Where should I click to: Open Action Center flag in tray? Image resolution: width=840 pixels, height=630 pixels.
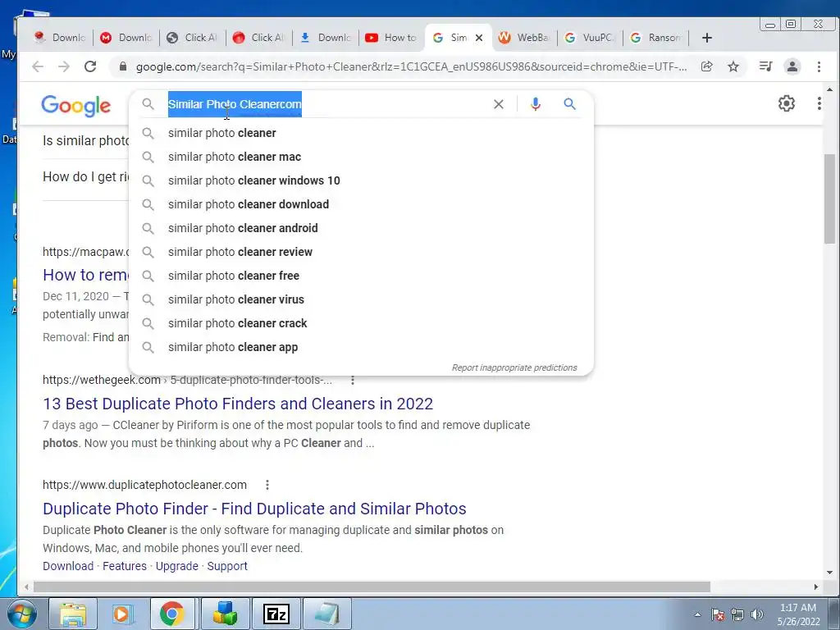tap(718, 614)
